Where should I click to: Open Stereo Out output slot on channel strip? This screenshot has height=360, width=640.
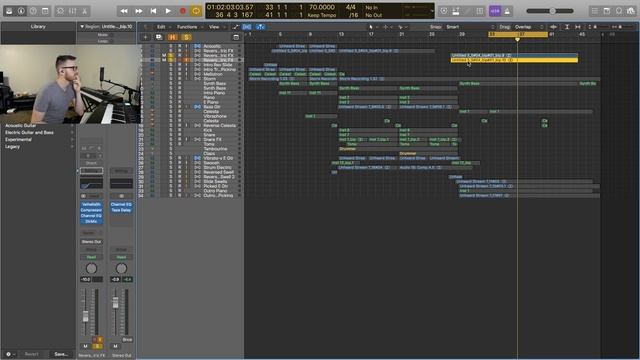pyautogui.click(x=91, y=242)
